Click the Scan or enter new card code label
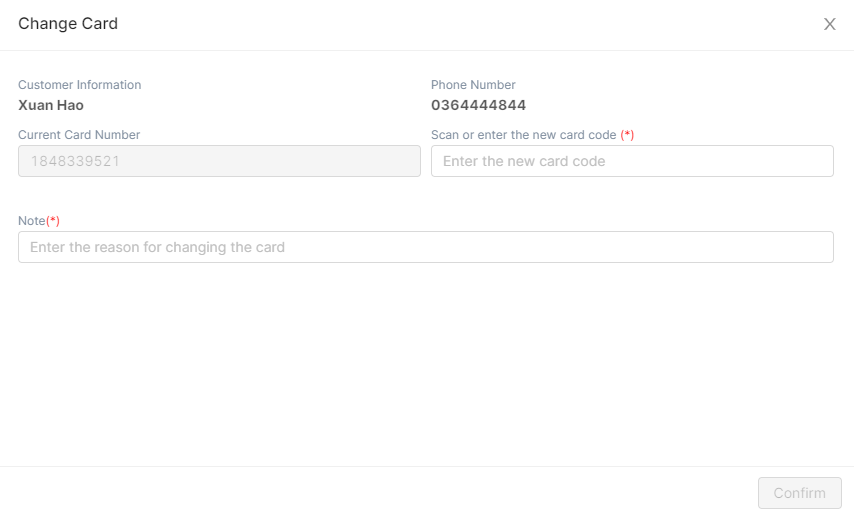The image size is (854, 513). click(523, 135)
